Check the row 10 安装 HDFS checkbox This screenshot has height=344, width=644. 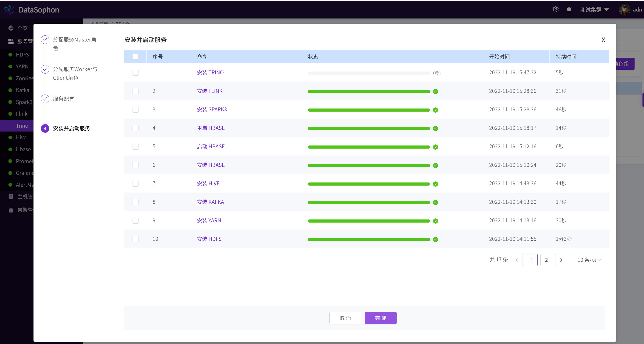(135, 239)
